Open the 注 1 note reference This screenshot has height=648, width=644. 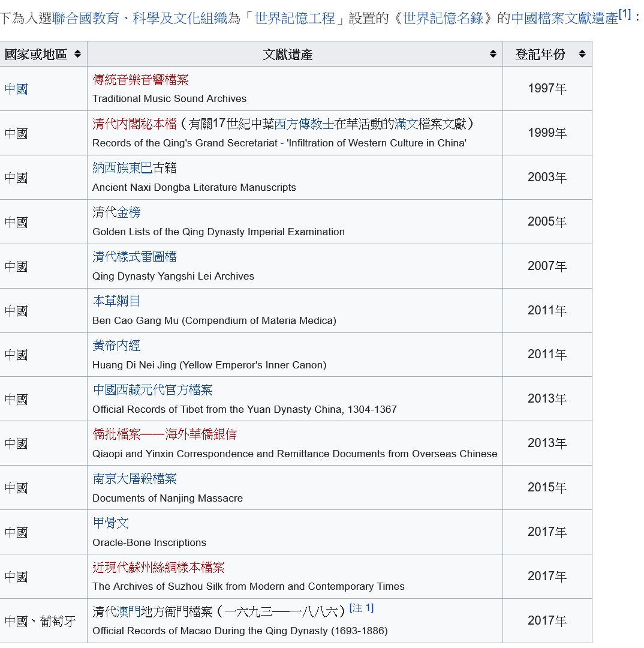point(361,608)
